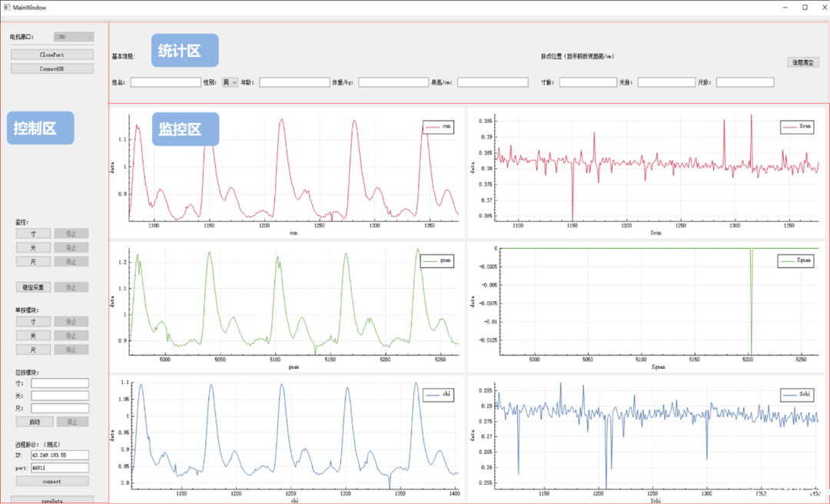Screen dimensions: 830x504
Task: Click the MainWindow app icon in title bar
Action: (x=6, y=7)
